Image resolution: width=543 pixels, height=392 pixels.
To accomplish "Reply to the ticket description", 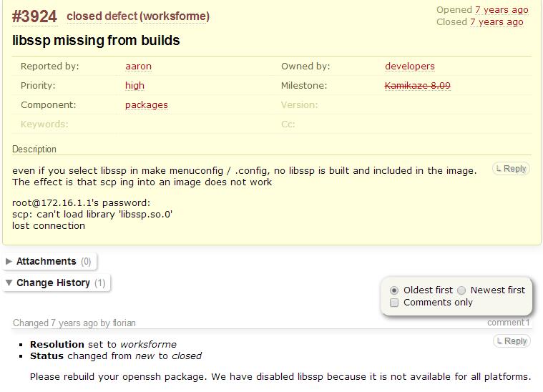I will (x=512, y=169).
